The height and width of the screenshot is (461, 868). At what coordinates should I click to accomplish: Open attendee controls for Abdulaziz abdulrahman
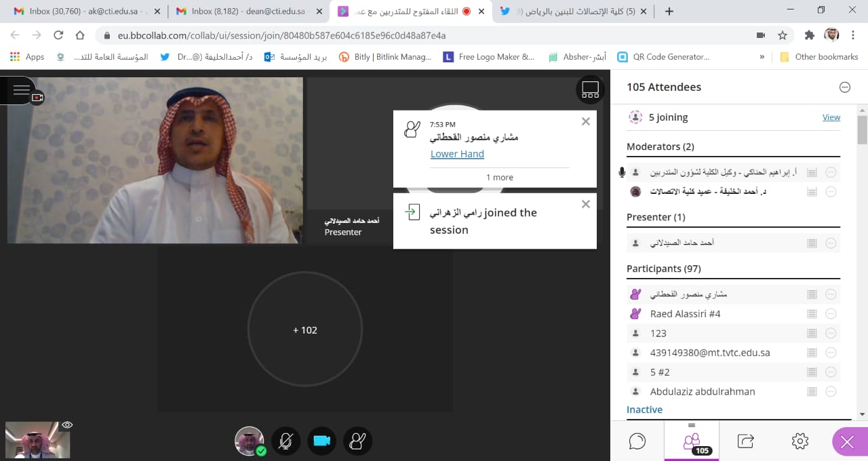tap(831, 391)
